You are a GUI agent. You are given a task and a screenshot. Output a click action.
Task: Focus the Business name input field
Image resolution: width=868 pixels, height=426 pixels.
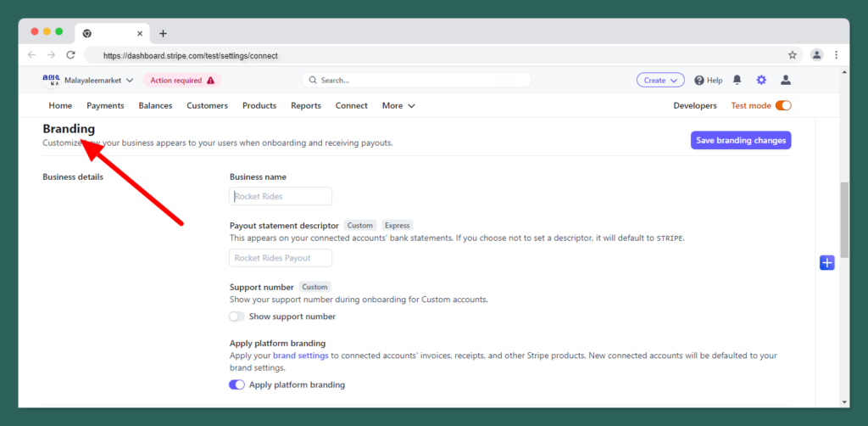(x=281, y=196)
